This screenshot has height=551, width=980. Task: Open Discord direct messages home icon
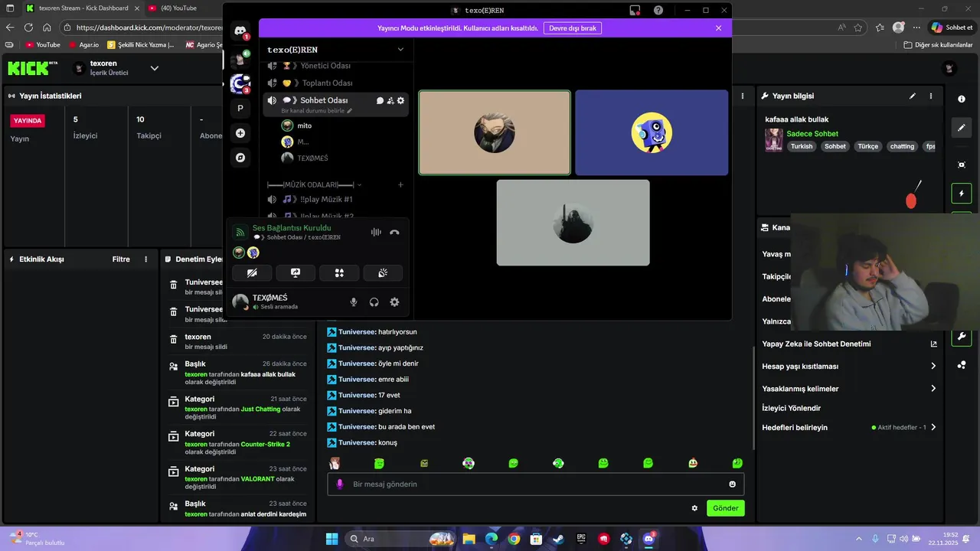[240, 31]
